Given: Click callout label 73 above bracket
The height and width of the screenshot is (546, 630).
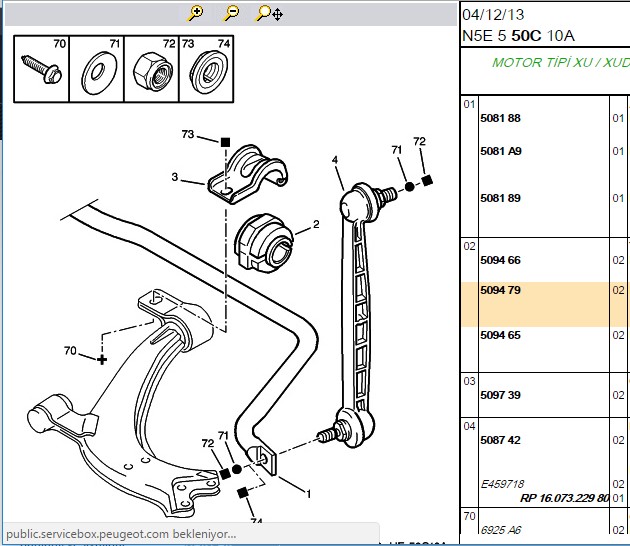Looking at the screenshot, I should click(188, 134).
